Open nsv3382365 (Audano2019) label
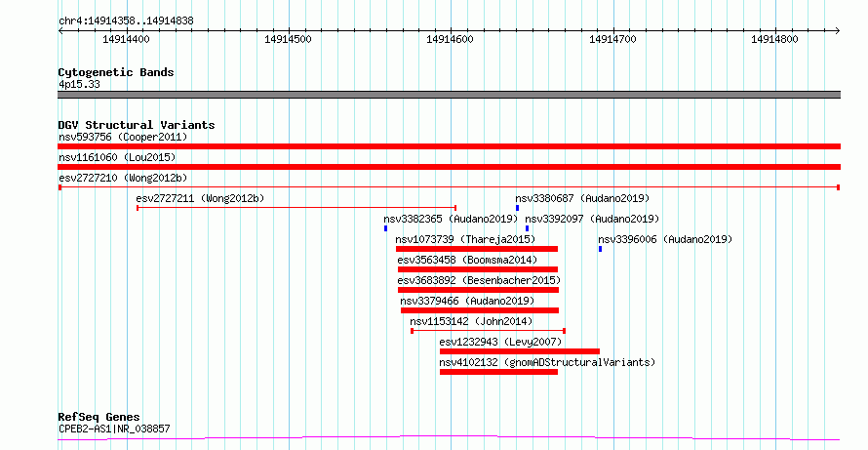This screenshot has width=868, height=450. 451,219
